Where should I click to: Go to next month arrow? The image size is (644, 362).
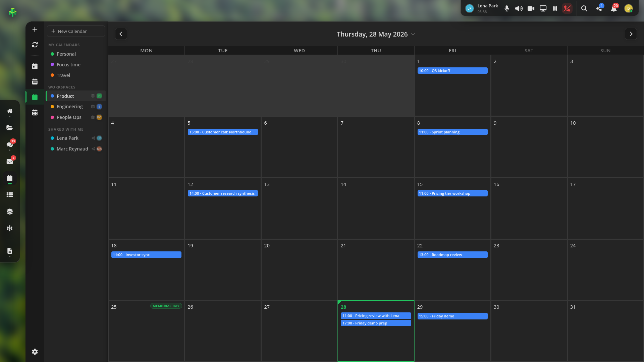point(631,34)
